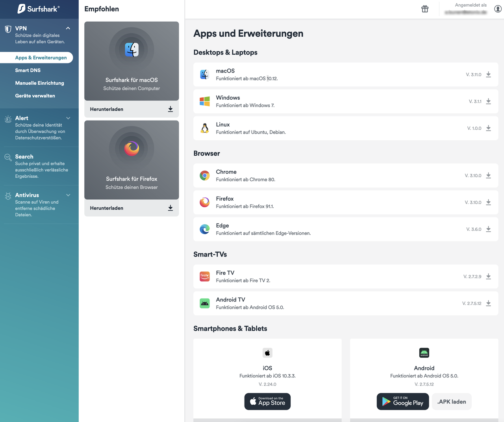Click iOS version text V. 2.24.0
Image resolution: width=504 pixels, height=422 pixels.
click(x=267, y=384)
